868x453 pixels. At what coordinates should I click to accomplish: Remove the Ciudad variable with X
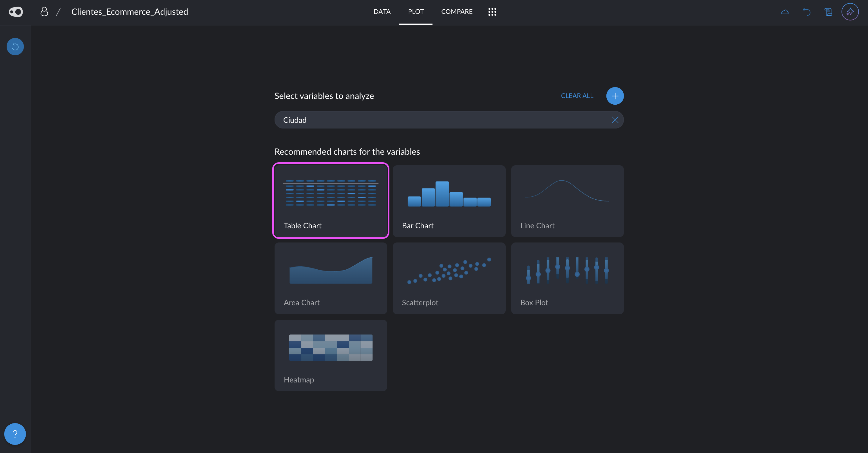[615, 120]
